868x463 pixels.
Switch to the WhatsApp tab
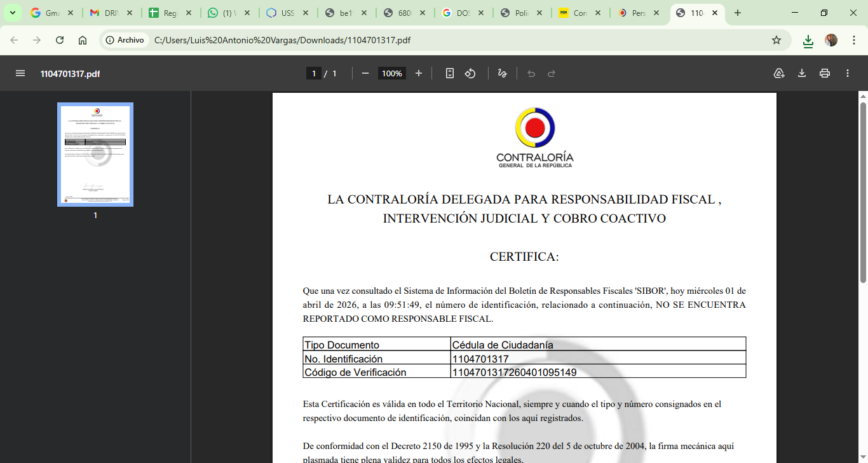tap(228, 13)
